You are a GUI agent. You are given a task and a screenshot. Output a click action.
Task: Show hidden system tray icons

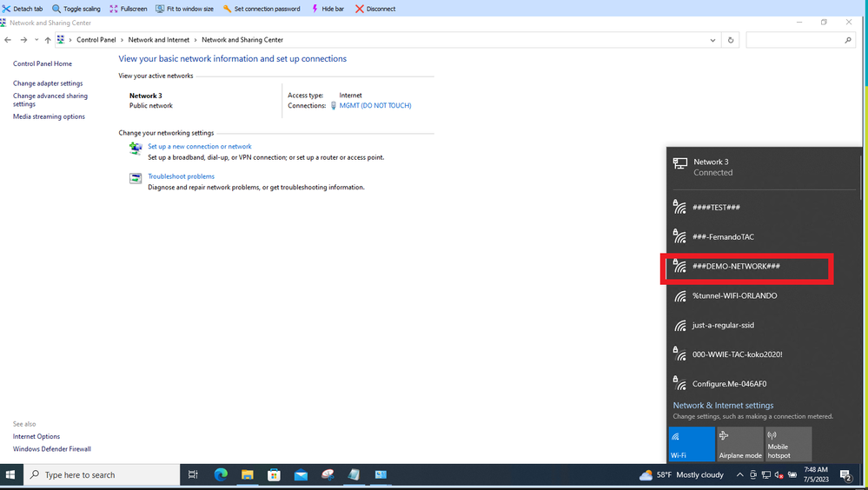[740, 475]
